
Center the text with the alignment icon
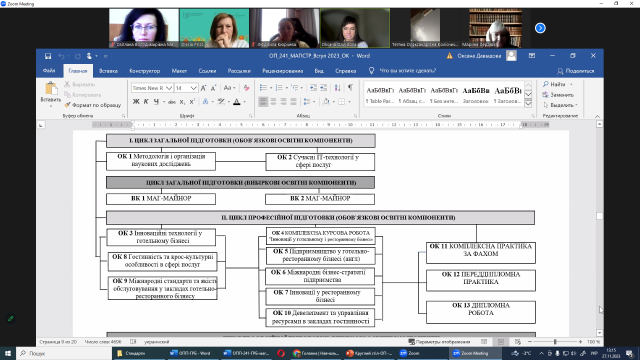click(273, 102)
